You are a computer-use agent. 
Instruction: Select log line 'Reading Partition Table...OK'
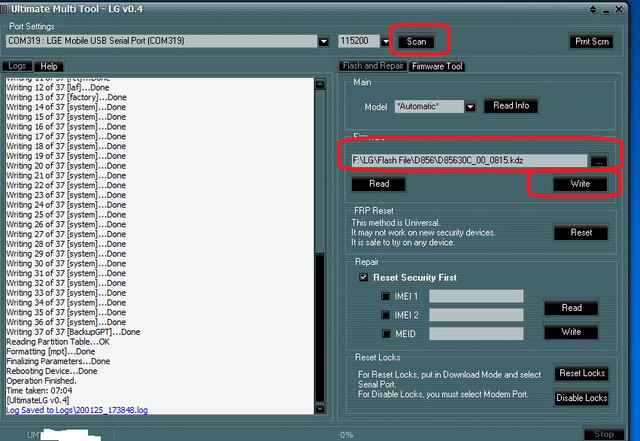(58, 342)
